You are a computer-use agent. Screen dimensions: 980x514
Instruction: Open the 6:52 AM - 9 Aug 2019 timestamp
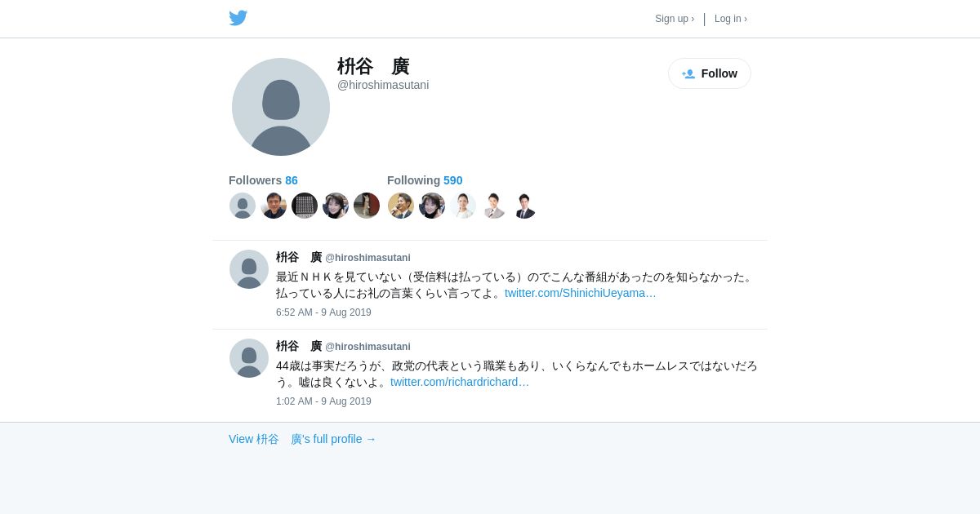[x=323, y=312]
